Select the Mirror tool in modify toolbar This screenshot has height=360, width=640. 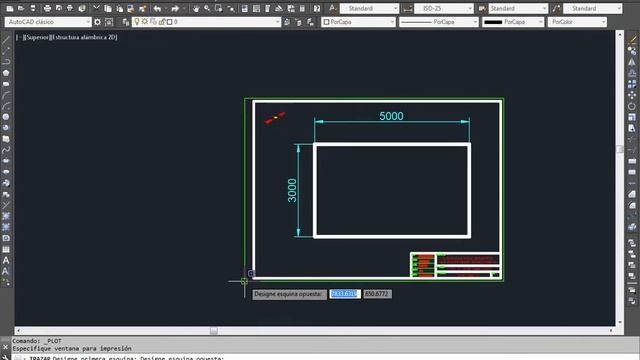pos(632,62)
